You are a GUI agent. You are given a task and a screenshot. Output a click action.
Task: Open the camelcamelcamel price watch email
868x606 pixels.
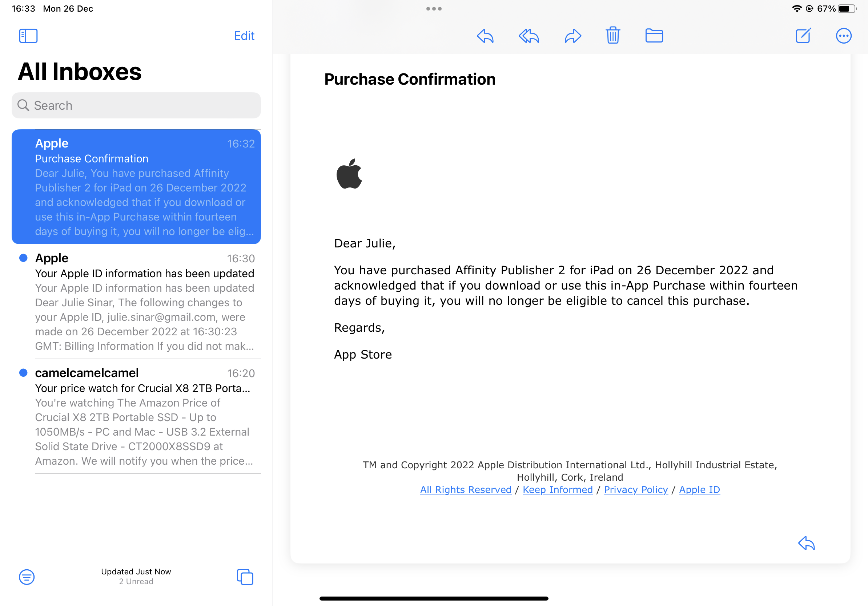pos(136,417)
